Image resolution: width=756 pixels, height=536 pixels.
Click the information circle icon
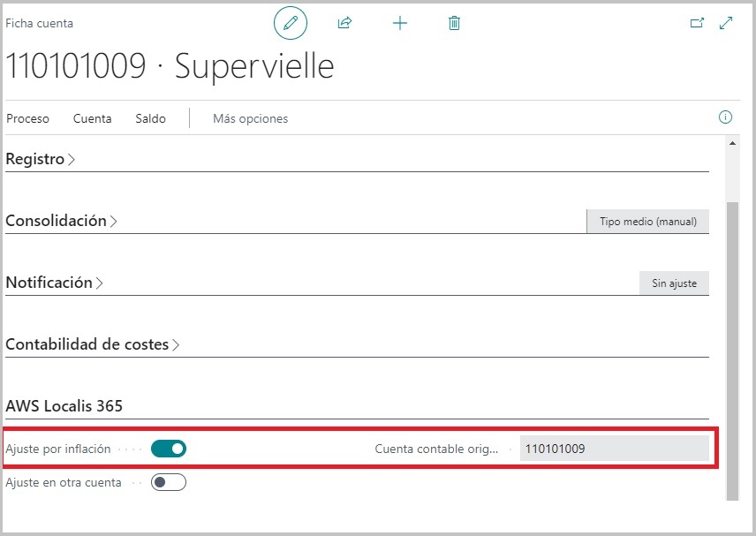(x=725, y=117)
